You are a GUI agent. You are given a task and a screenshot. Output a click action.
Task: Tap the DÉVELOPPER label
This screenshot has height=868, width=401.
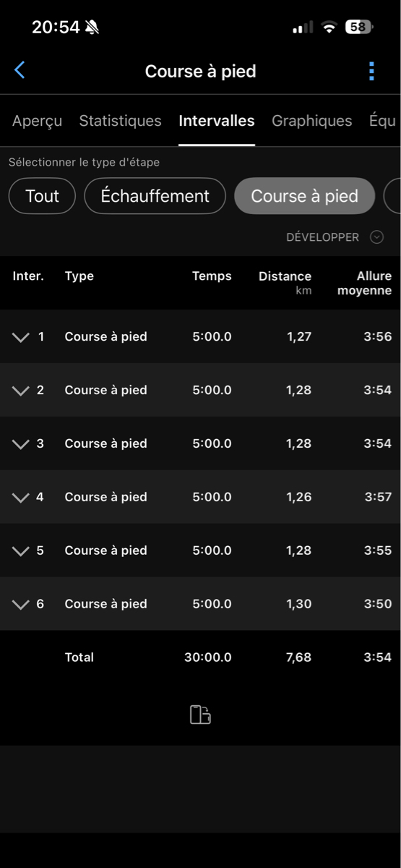[x=322, y=237]
